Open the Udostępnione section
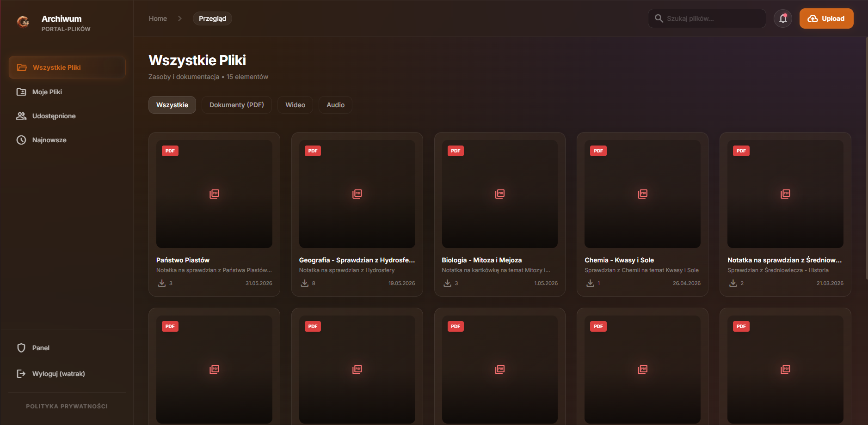 click(67, 116)
